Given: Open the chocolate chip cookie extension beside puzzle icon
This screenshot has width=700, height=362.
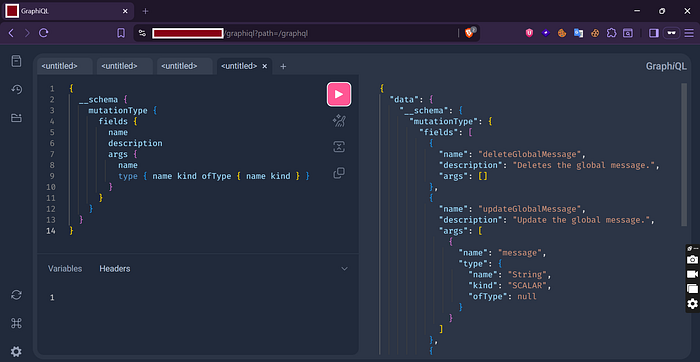Looking at the screenshot, I should pos(595,33).
